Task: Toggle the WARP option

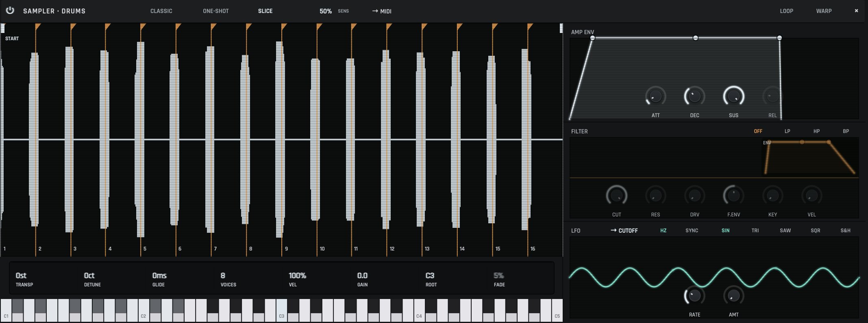Action: [824, 11]
